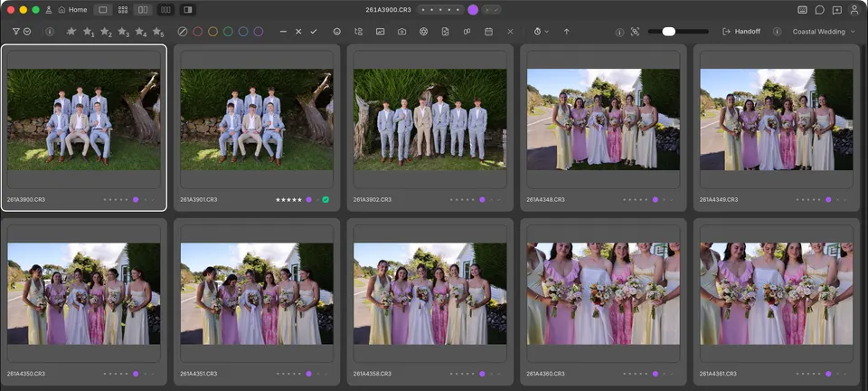
Task: Apply the red color label
Action: coord(198,32)
